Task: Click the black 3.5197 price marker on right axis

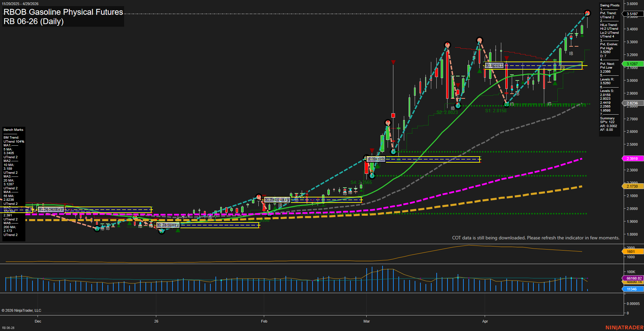Action: pos(631,14)
